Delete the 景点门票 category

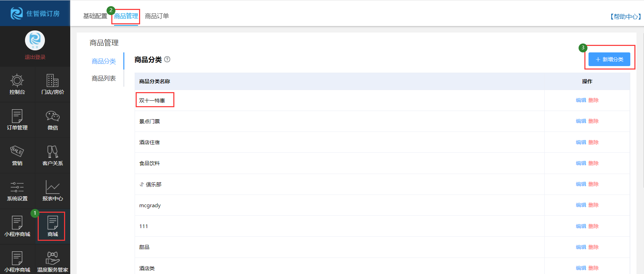pos(593,121)
